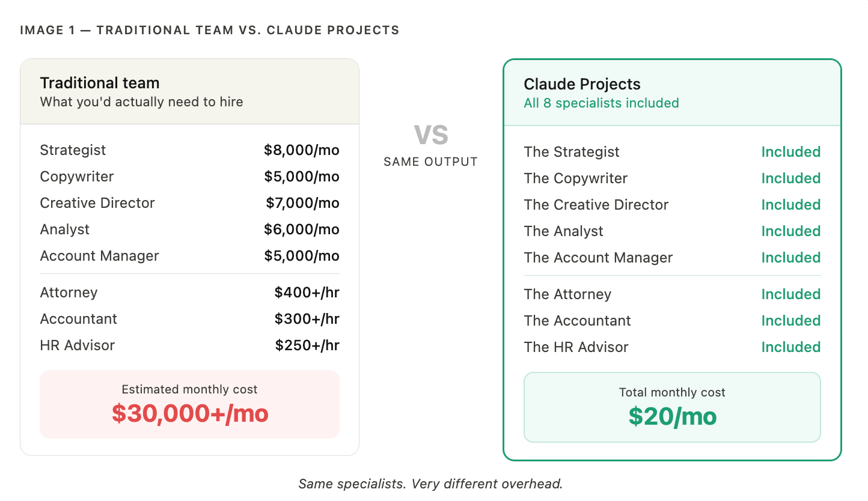Click Included next to The Attorney
The width and height of the screenshot is (868, 501).
click(x=790, y=294)
